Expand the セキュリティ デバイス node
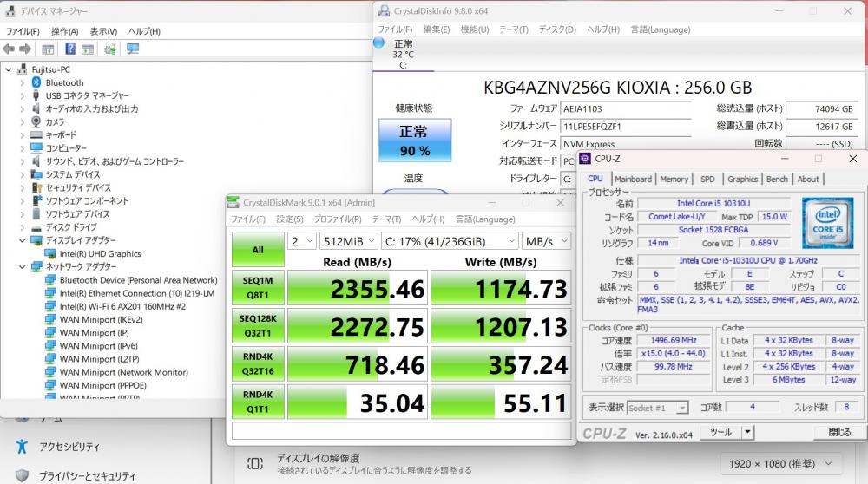 23,188
